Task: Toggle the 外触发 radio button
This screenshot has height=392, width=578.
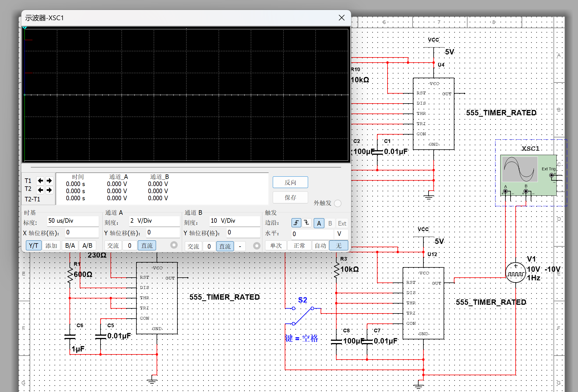Action: [x=338, y=203]
